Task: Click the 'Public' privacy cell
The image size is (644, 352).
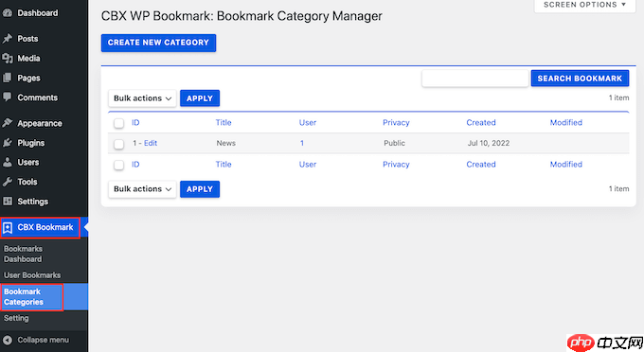Action: [x=394, y=143]
